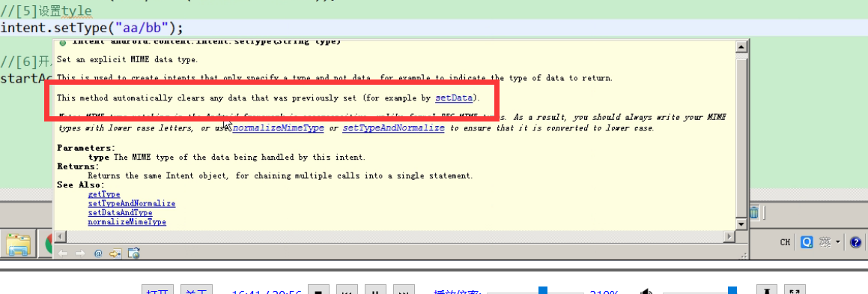Open normalizeMimeType under See Also
Viewport: 868px width, 294px height.
[127, 222]
